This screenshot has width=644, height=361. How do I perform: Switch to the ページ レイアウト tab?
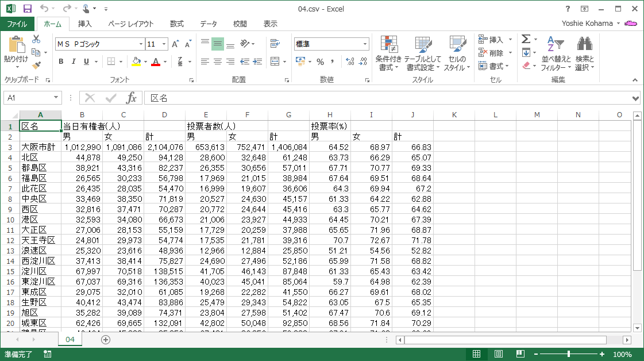tap(130, 24)
